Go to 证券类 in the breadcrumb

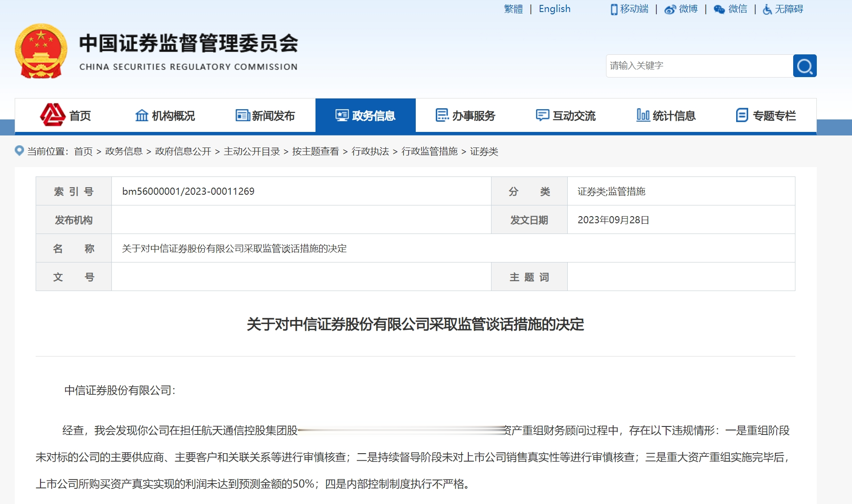coord(484,152)
